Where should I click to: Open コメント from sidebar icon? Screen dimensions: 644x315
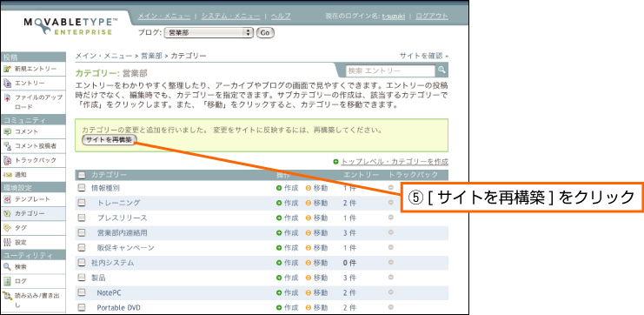[7, 131]
